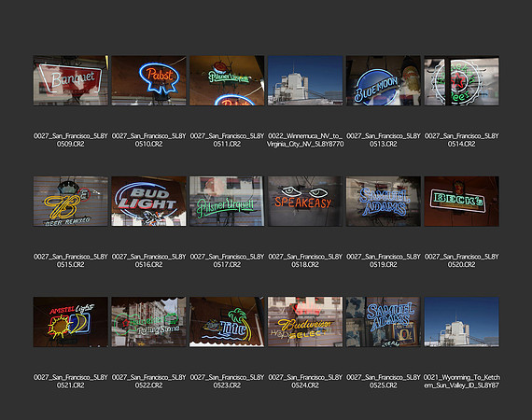Open the Beck's neon sign thumbnail
This screenshot has height=420, width=532.
click(461, 202)
